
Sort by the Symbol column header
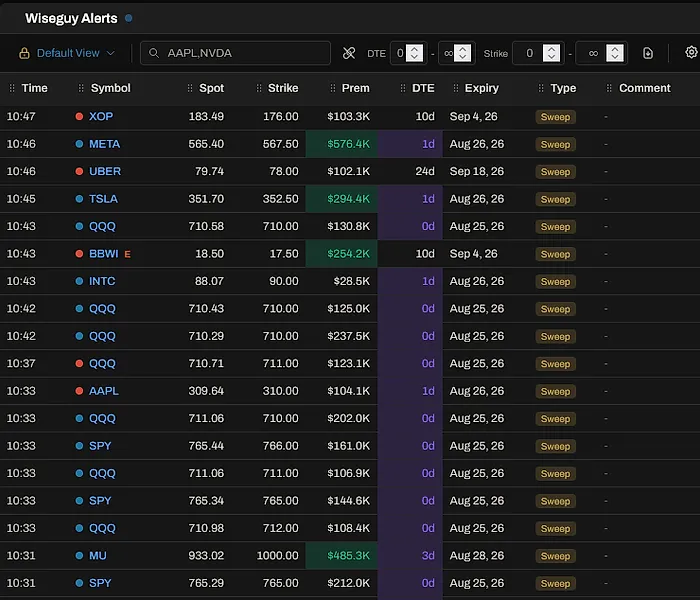pyautogui.click(x=111, y=88)
